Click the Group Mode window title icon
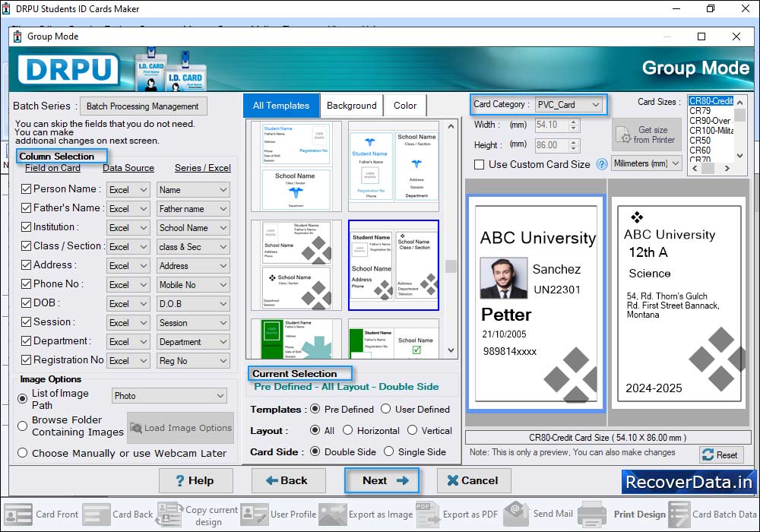Screen dimensions: 760x532 point(17,36)
